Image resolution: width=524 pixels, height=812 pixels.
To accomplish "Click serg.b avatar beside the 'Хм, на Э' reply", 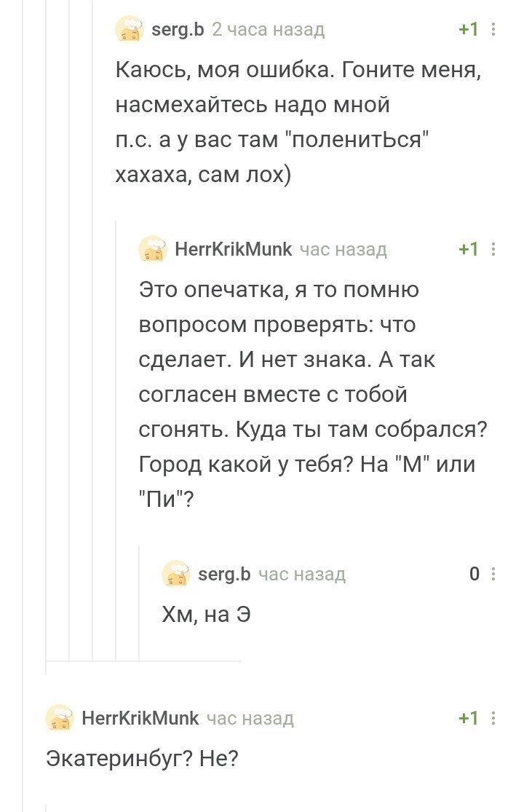I will coord(176,575).
